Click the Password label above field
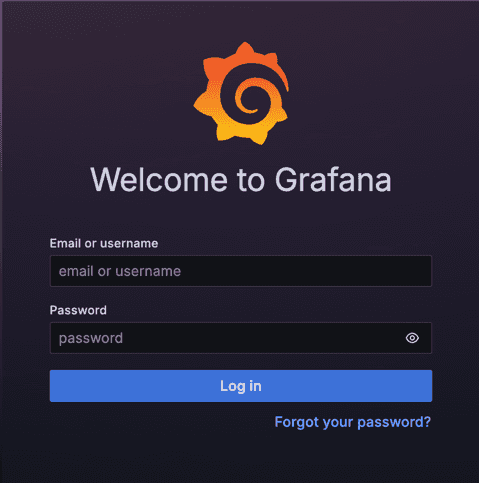 78,310
